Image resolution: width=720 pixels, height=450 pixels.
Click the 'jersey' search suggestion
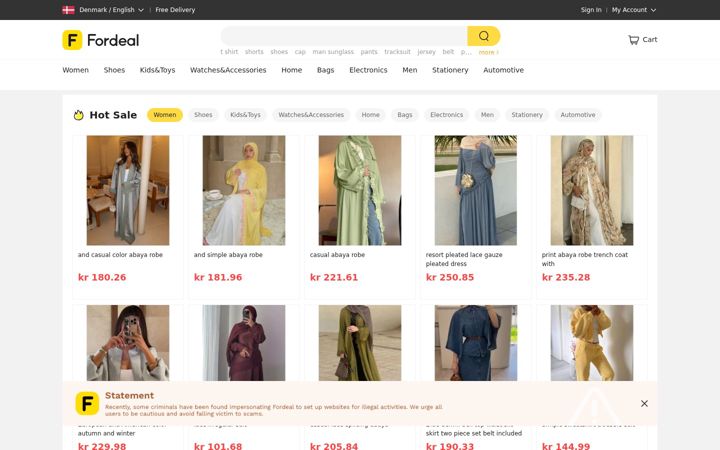426,52
